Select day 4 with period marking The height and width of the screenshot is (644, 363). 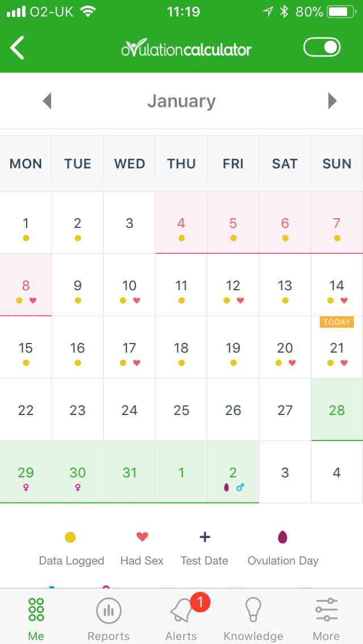pos(181,223)
